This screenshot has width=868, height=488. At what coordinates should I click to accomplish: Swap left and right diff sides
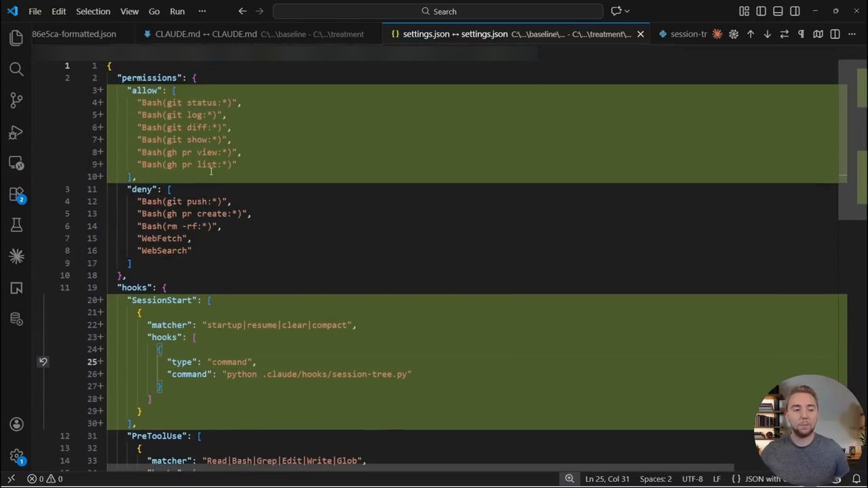click(785, 34)
